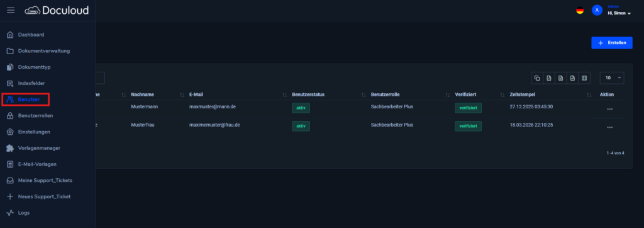Click the Zeitstempel column header
This screenshot has height=228, width=644.
[x=523, y=94]
